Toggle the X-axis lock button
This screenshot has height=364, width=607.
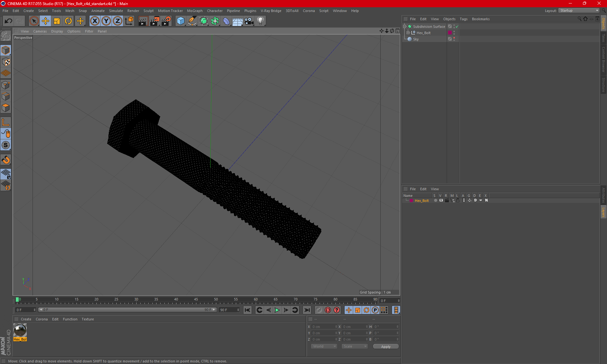pyautogui.click(x=95, y=21)
